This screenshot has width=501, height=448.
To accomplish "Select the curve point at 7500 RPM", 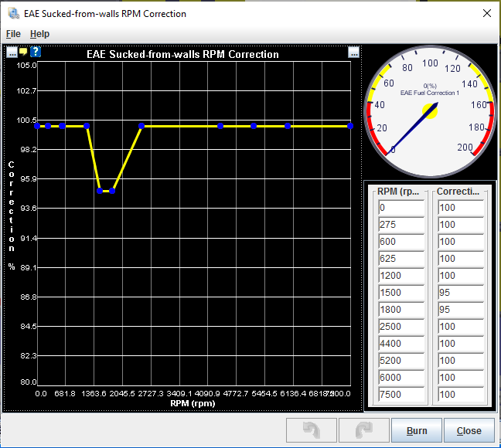I will tap(350, 125).
